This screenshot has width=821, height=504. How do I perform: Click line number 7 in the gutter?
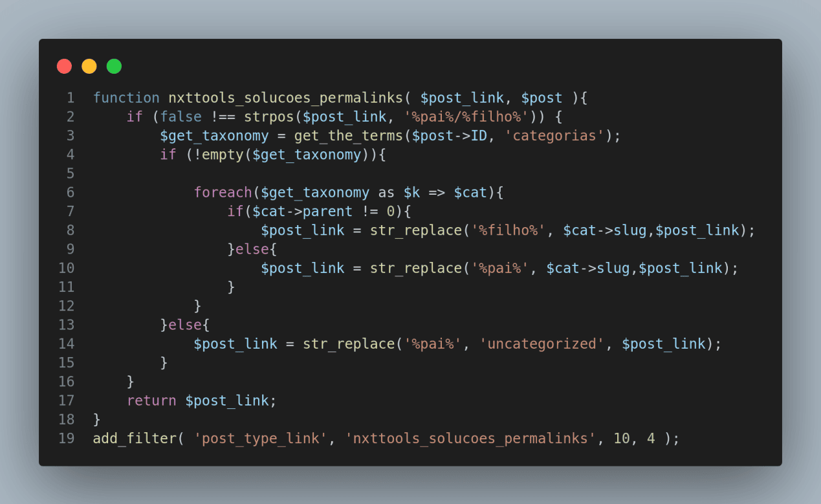70,211
